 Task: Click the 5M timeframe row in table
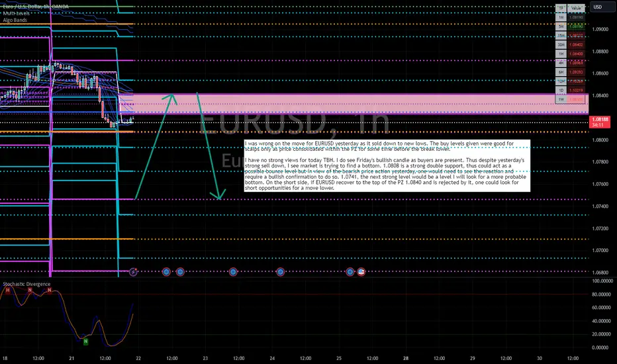point(570,26)
